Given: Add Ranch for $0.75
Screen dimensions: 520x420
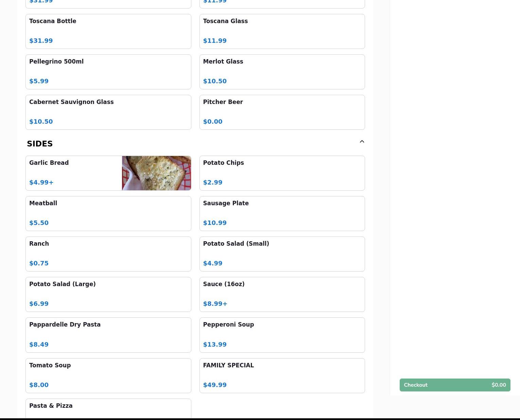Looking at the screenshot, I should [x=108, y=254].
